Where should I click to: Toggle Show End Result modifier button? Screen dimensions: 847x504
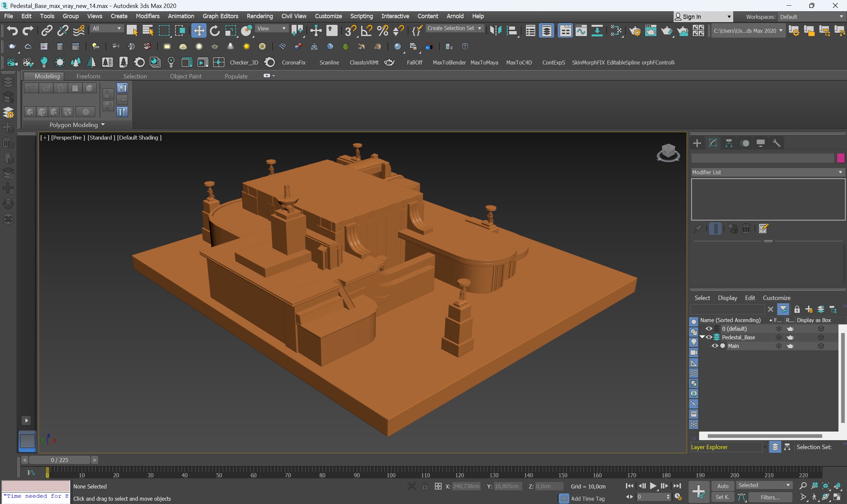716,229
